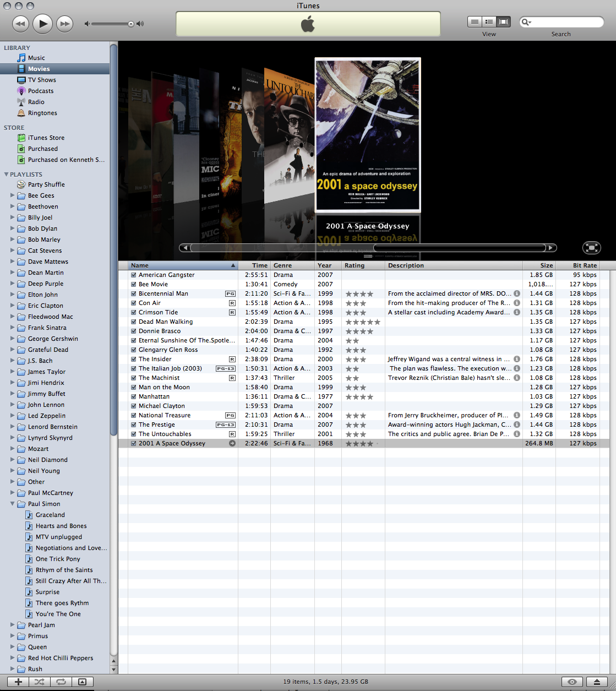Click the arrow beside 2001 A Space Odyssey
616x691 pixels.
click(x=232, y=443)
